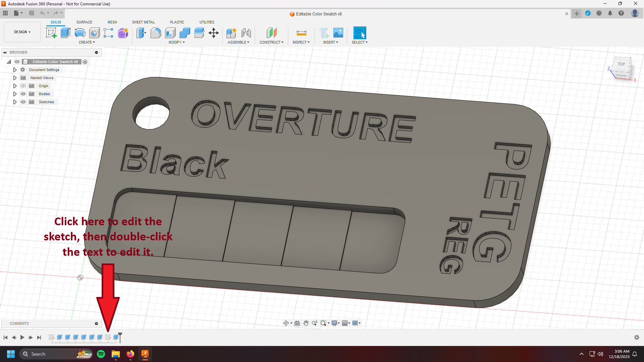Open the Insert Canvas image tool
Screen dimensions: 644x362
click(338, 33)
